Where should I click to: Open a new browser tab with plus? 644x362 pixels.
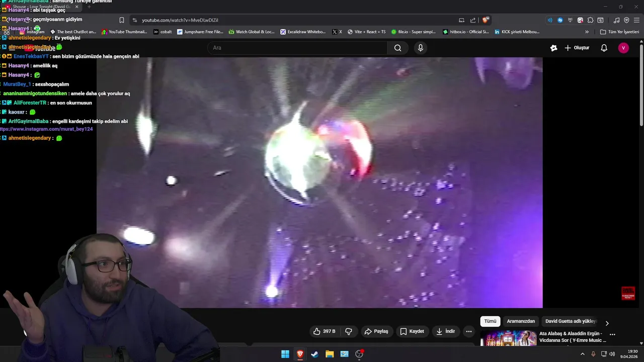[x=89, y=7]
